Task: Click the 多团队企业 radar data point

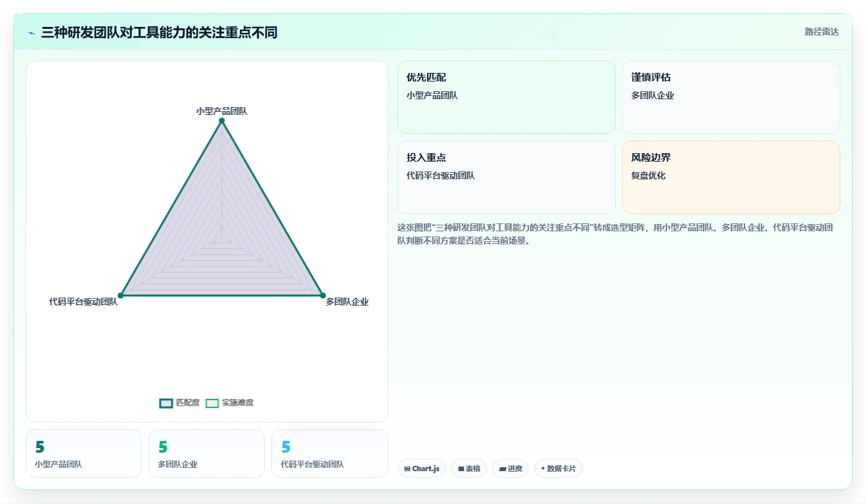Action: pyautogui.click(x=323, y=296)
